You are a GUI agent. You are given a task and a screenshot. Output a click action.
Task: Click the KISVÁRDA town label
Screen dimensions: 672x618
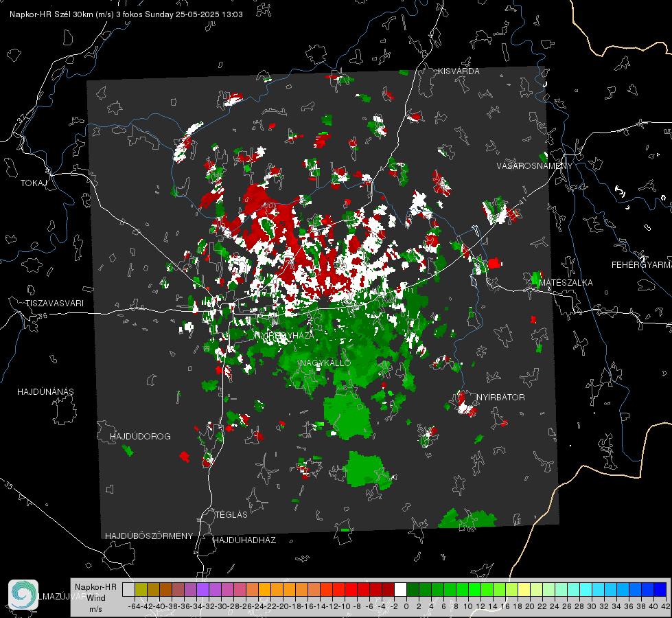459,71
